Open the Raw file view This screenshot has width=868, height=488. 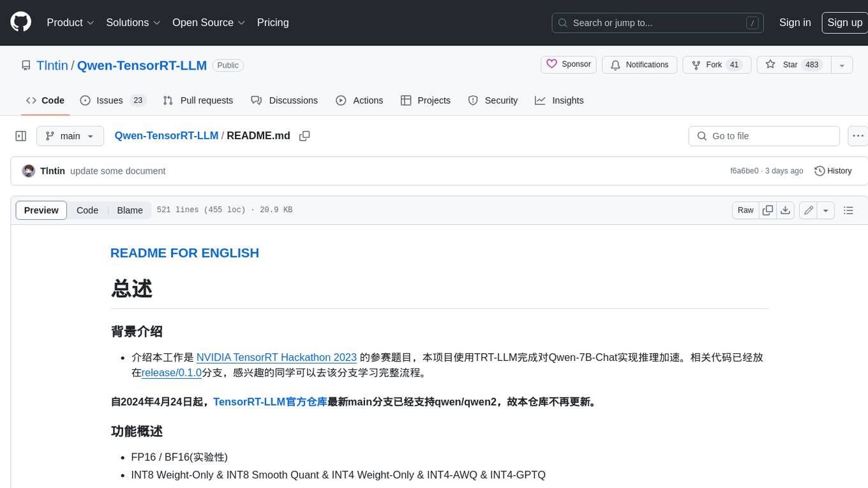click(x=745, y=210)
